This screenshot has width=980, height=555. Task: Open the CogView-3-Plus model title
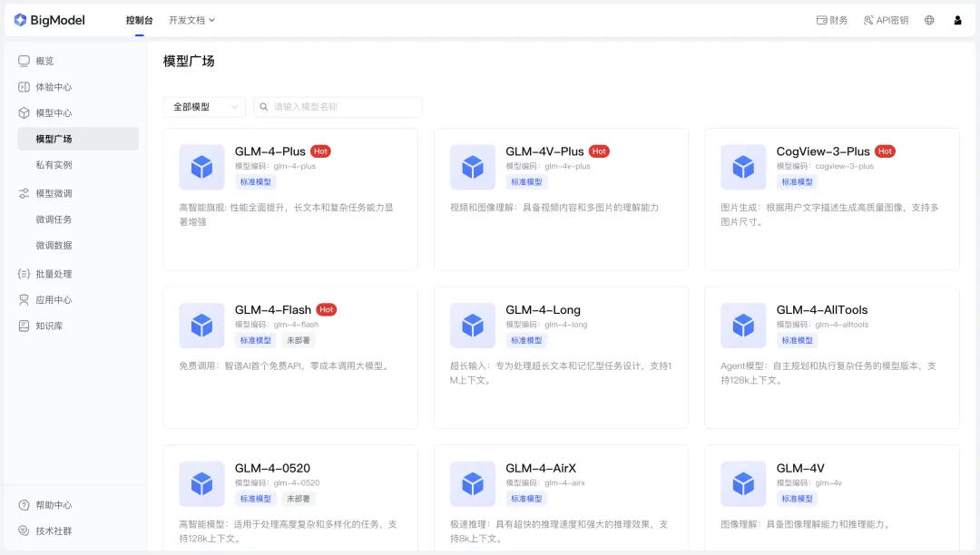click(823, 151)
